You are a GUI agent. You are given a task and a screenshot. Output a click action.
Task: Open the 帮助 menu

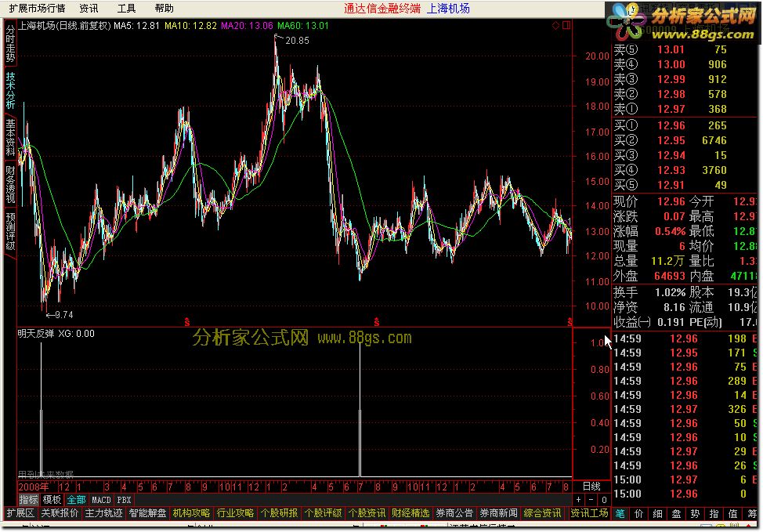164,9
